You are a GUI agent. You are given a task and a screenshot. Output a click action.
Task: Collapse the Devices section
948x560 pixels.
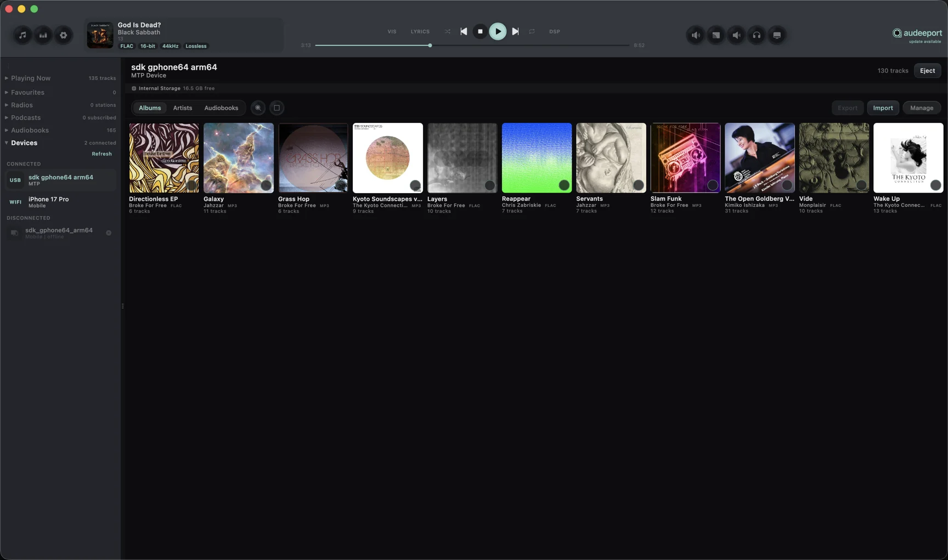pos(60,143)
